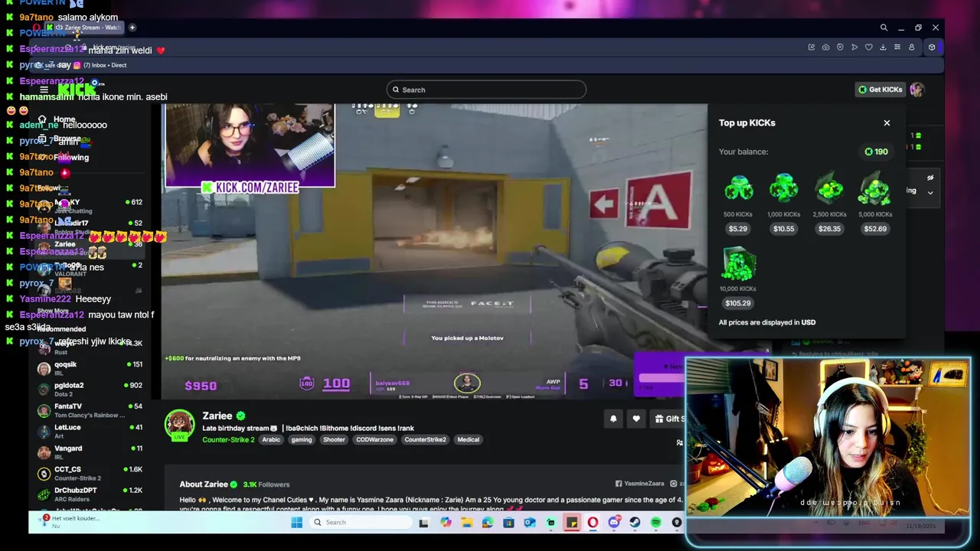Go to Kick homepage via green logo
The width and height of the screenshot is (980, 551).
click(77, 90)
